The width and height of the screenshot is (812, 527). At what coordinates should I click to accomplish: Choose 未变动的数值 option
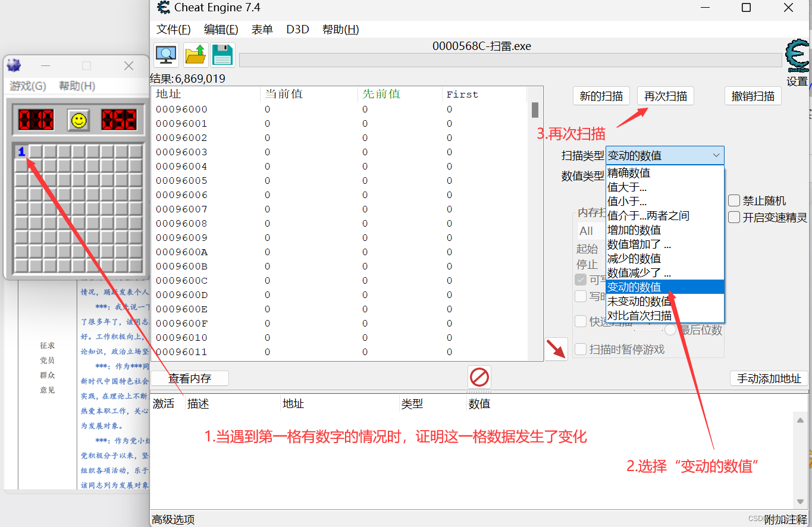(665, 302)
